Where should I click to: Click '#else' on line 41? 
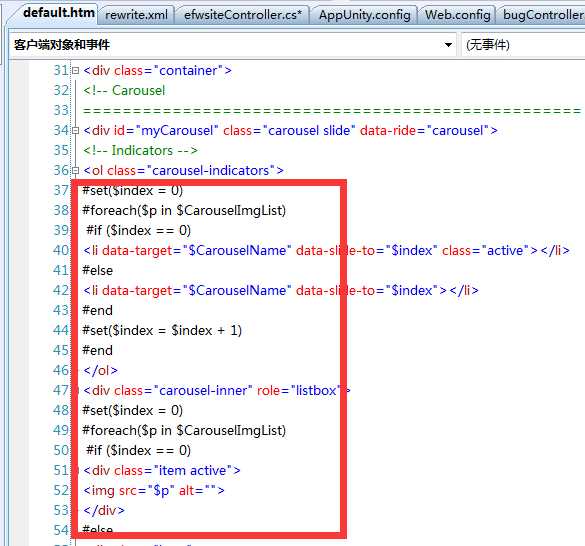[x=97, y=270]
